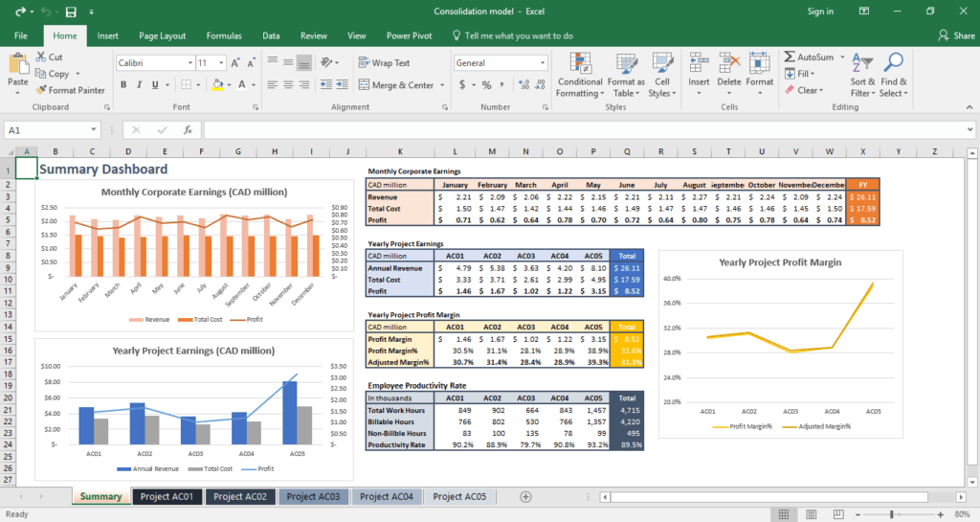Toggle Italic formatting

141,85
